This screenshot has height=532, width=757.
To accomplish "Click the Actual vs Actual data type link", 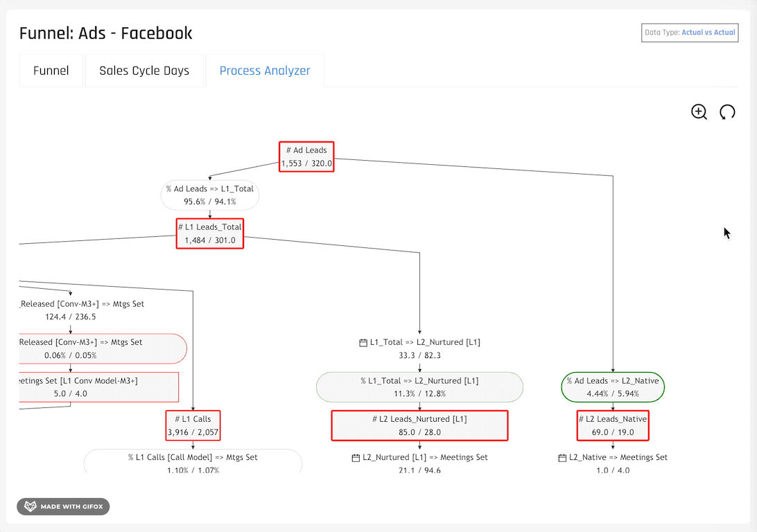I will coord(708,33).
